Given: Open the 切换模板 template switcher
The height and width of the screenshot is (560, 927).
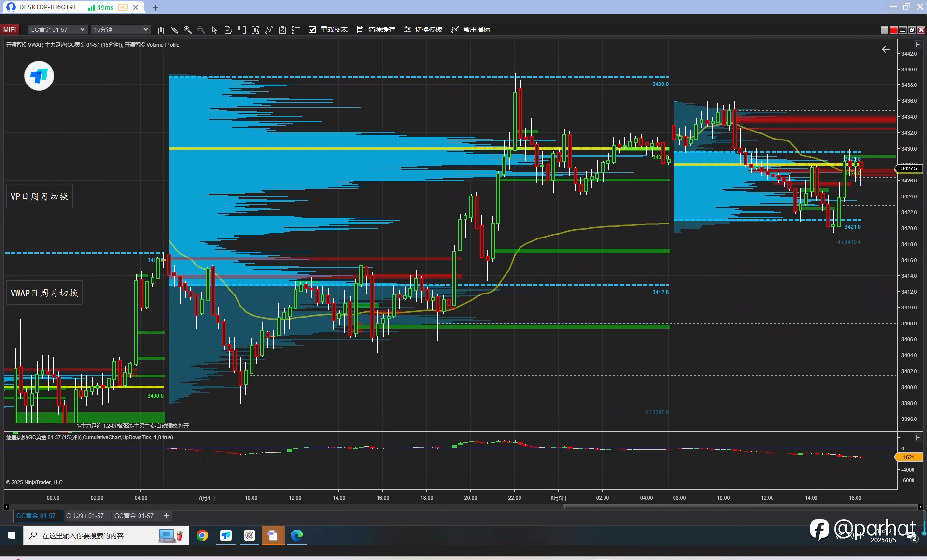Looking at the screenshot, I should (x=423, y=29).
